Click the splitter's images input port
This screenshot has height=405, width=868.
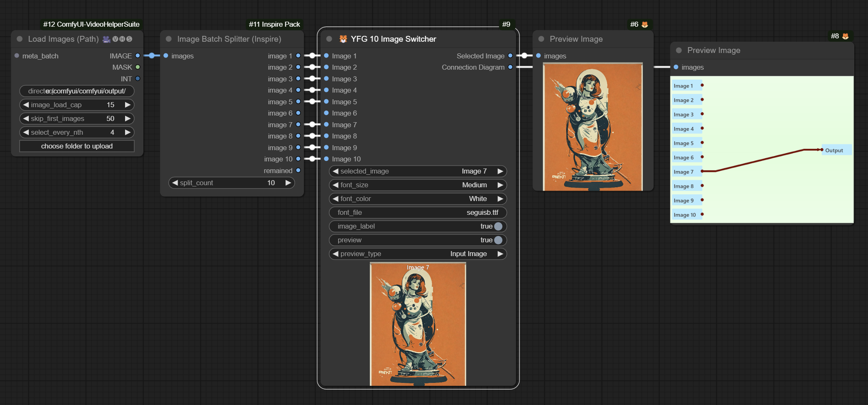[166, 55]
